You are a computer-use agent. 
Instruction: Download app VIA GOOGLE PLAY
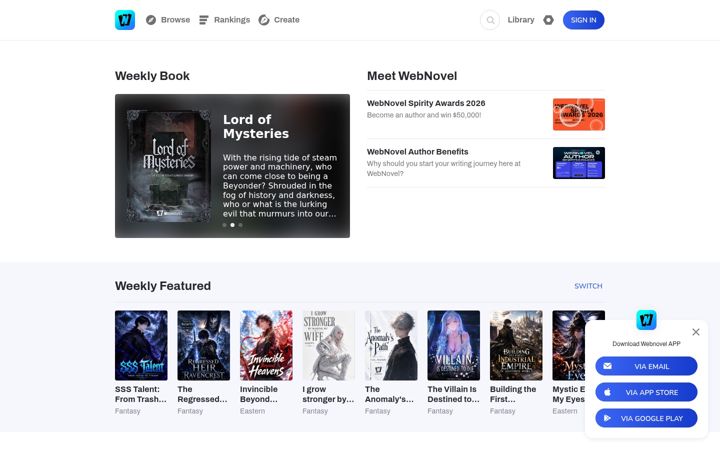click(x=646, y=418)
